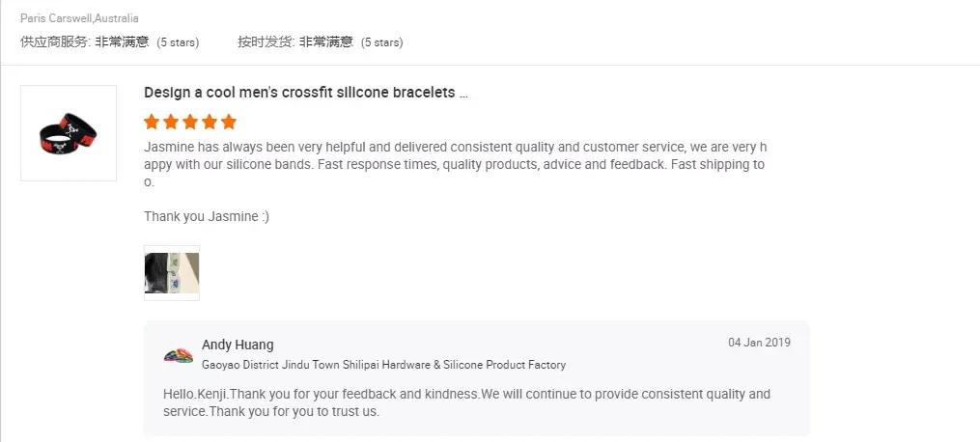
Task: Click Andy Huang's colorful avatar icon
Action: [179, 354]
